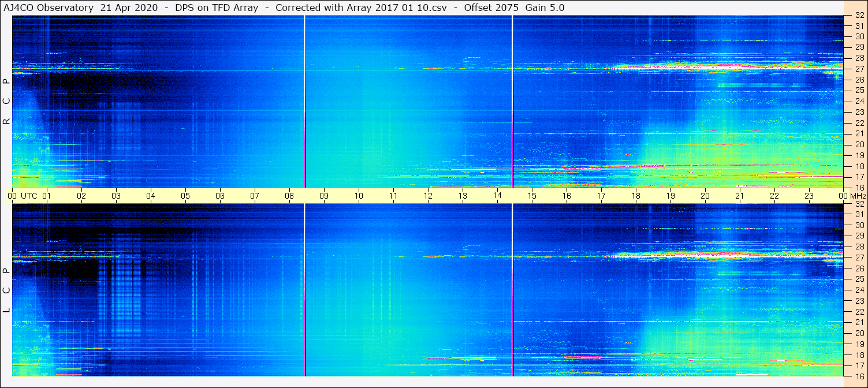Select the 21 hour mark on time axis
Image resolution: width=868 pixels, height=388 pixels.
740,196
